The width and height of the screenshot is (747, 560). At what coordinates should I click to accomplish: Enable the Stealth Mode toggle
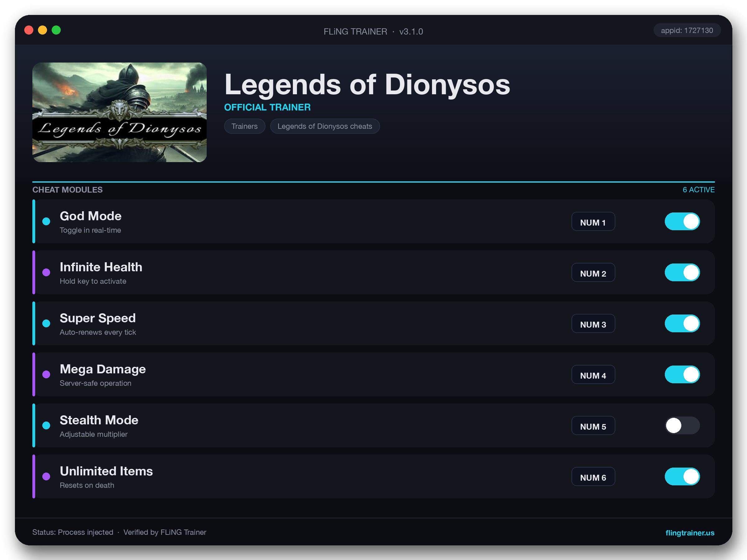click(682, 425)
